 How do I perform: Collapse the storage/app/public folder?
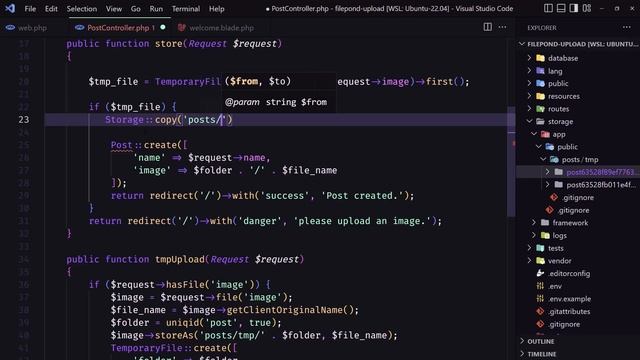(x=539, y=147)
